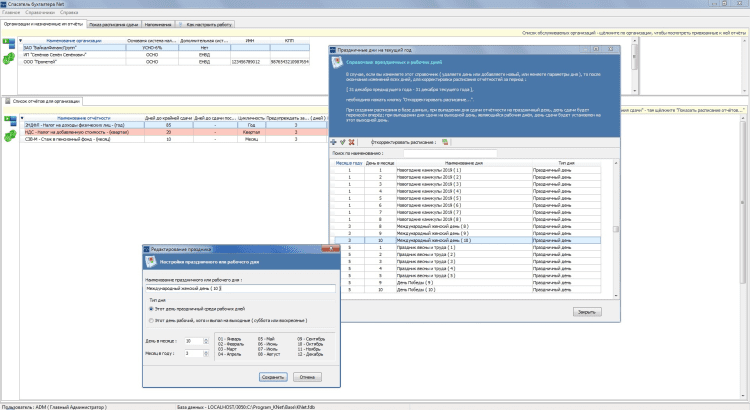Click the adjust schedule icon in holidays toolbar
The image size is (750, 410).
[446, 142]
